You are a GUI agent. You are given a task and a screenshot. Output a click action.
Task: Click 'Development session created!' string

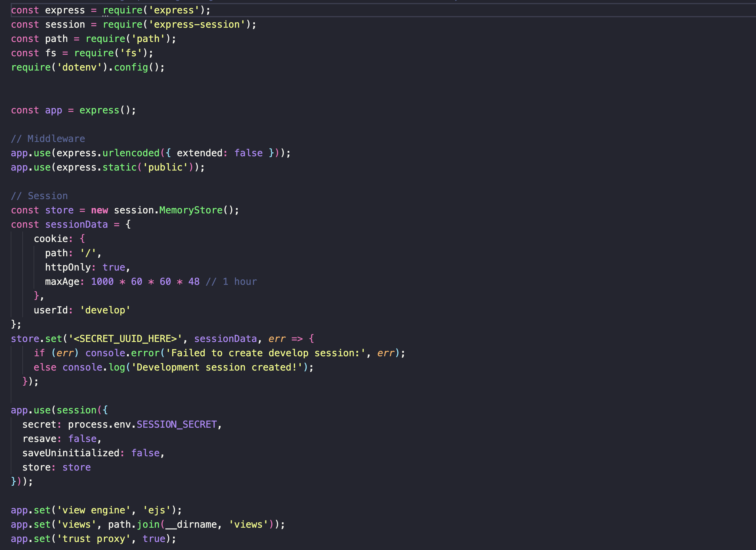click(217, 367)
